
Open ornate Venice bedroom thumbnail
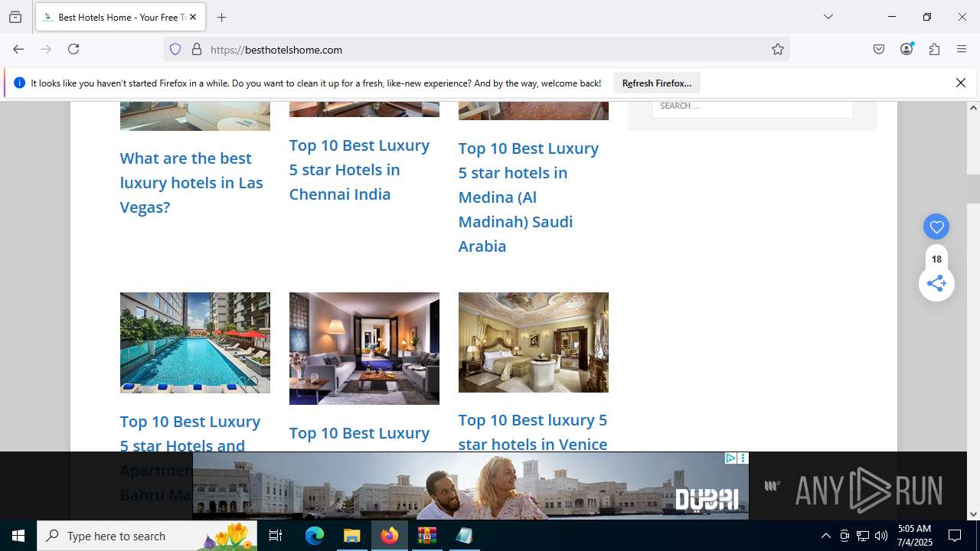(534, 342)
